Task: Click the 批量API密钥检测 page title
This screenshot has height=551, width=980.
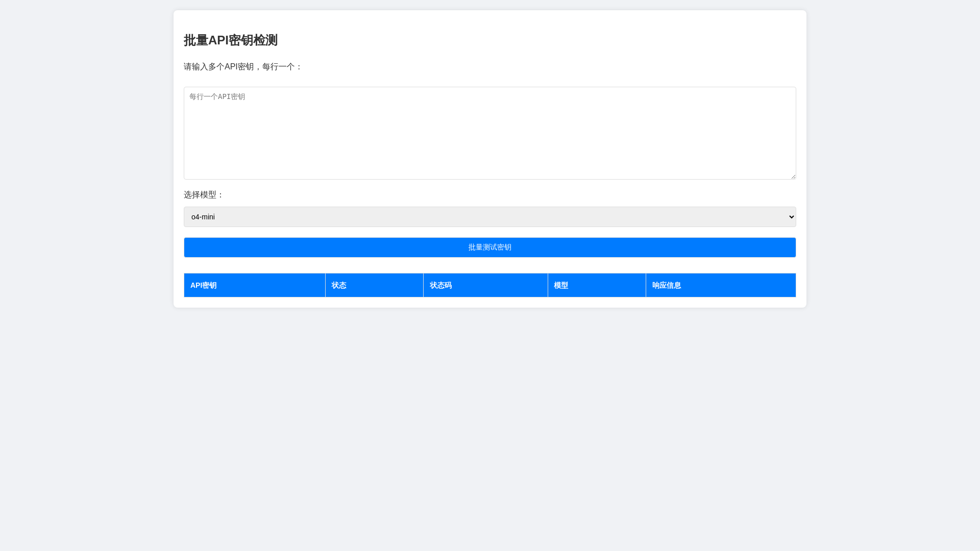Action: pyautogui.click(x=231, y=40)
